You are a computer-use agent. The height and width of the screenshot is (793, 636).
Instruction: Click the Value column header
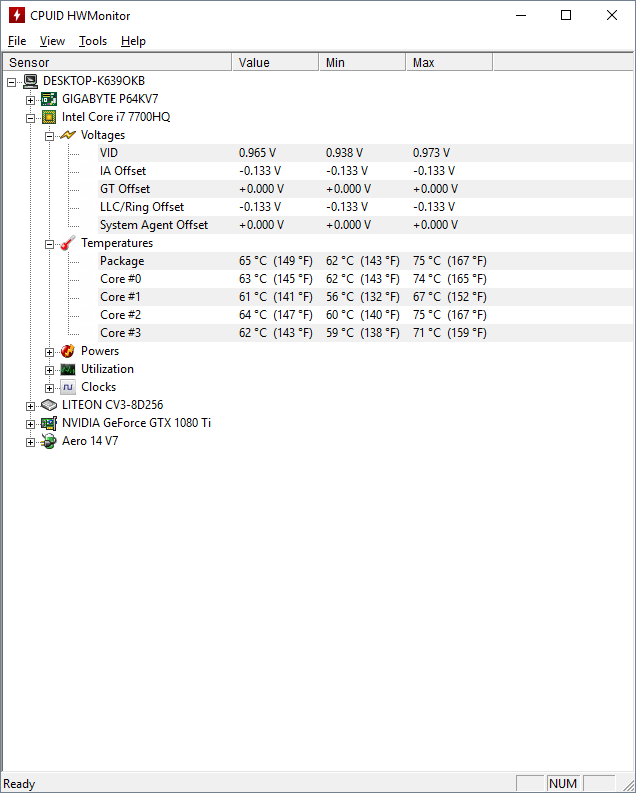pyautogui.click(x=276, y=62)
